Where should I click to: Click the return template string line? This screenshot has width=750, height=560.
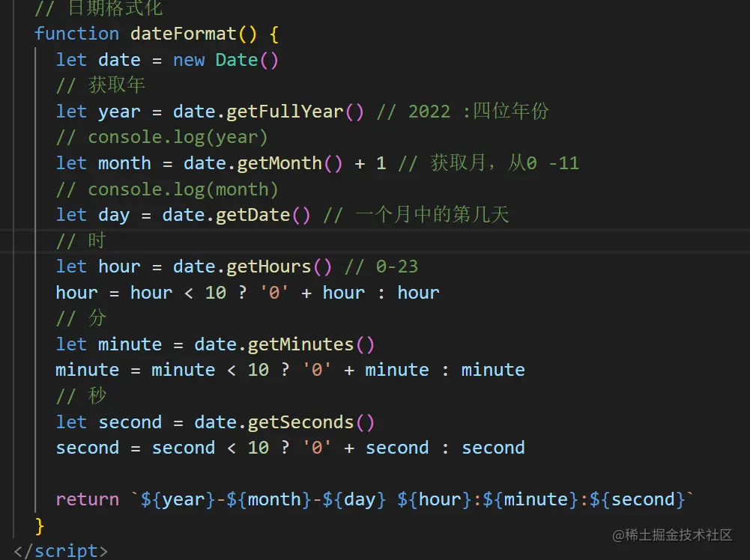pos(375,500)
